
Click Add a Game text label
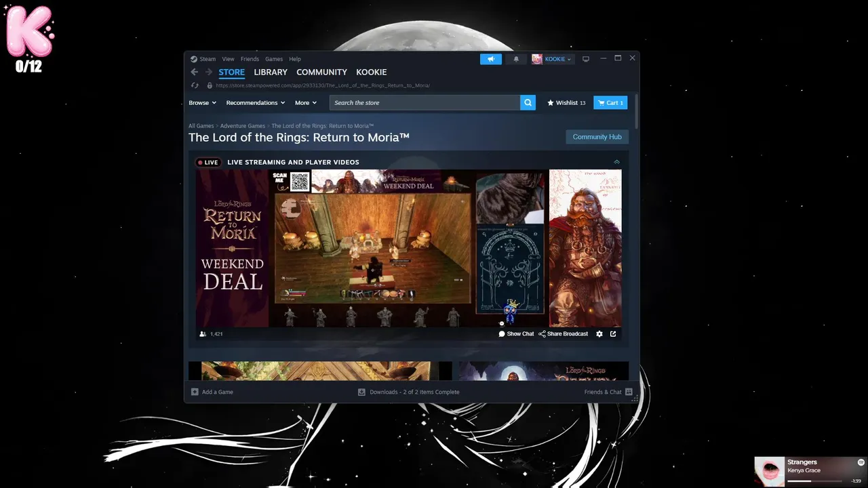click(x=217, y=392)
